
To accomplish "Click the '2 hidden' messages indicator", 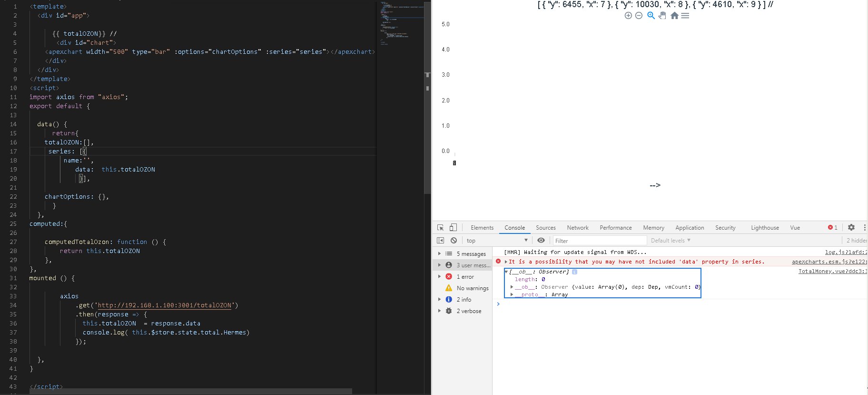I will pos(857,241).
